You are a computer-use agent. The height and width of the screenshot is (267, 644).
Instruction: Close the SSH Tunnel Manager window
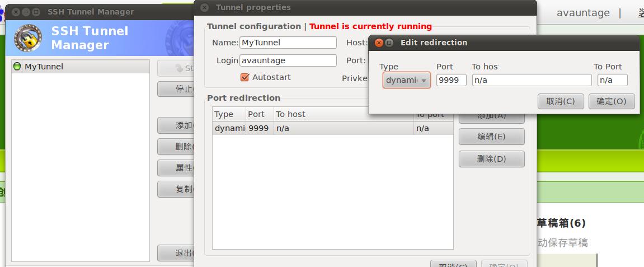click(x=16, y=12)
